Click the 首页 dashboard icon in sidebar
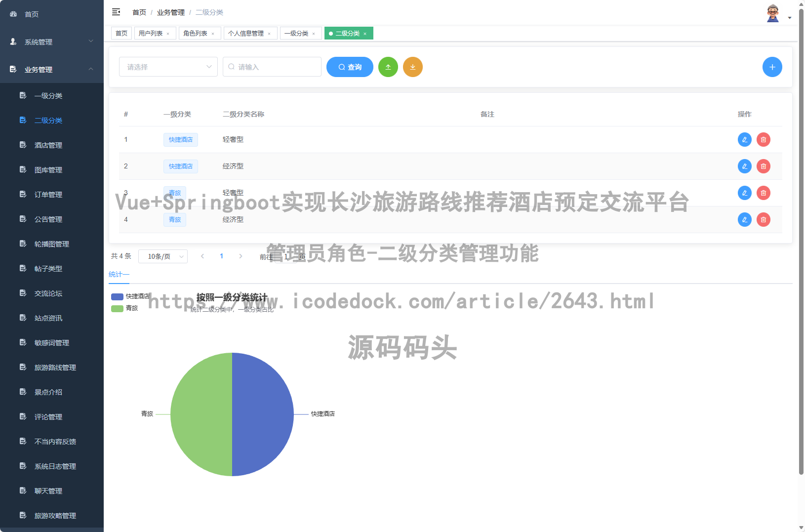The width and height of the screenshot is (805, 532). (x=13, y=14)
